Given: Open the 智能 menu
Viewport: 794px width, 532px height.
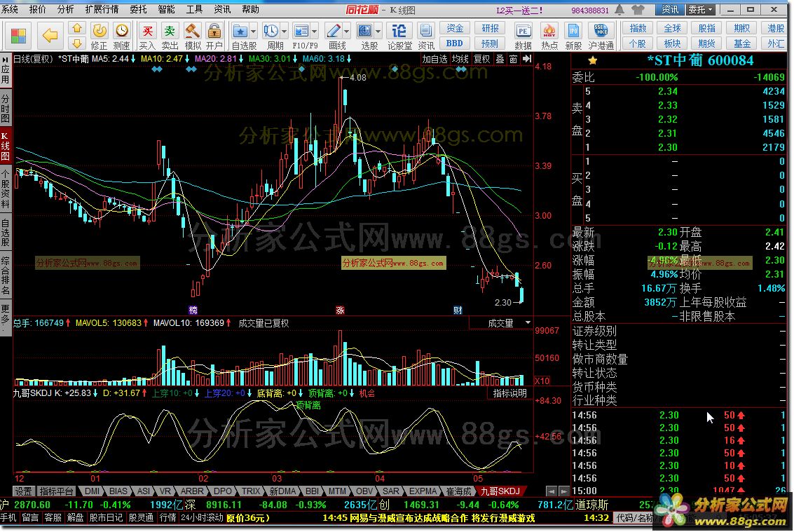Looking at the screenshot, I should tap(166, 9).
